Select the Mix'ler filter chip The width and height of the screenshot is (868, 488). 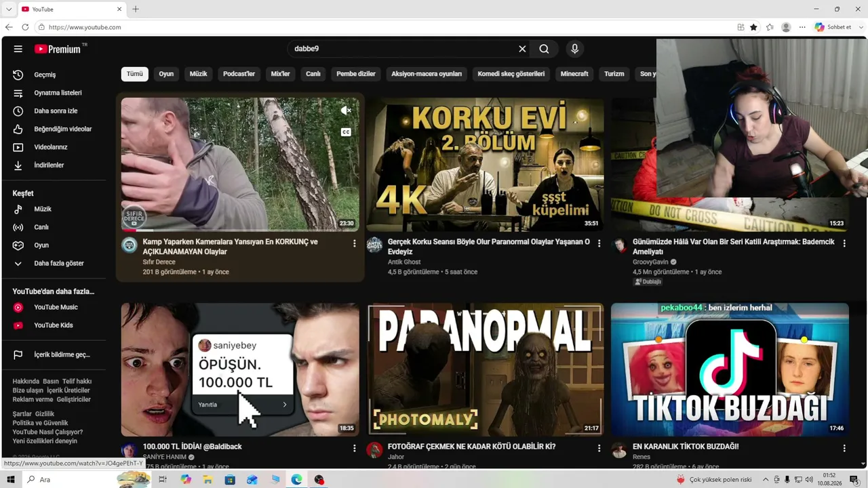coord(281,74)
